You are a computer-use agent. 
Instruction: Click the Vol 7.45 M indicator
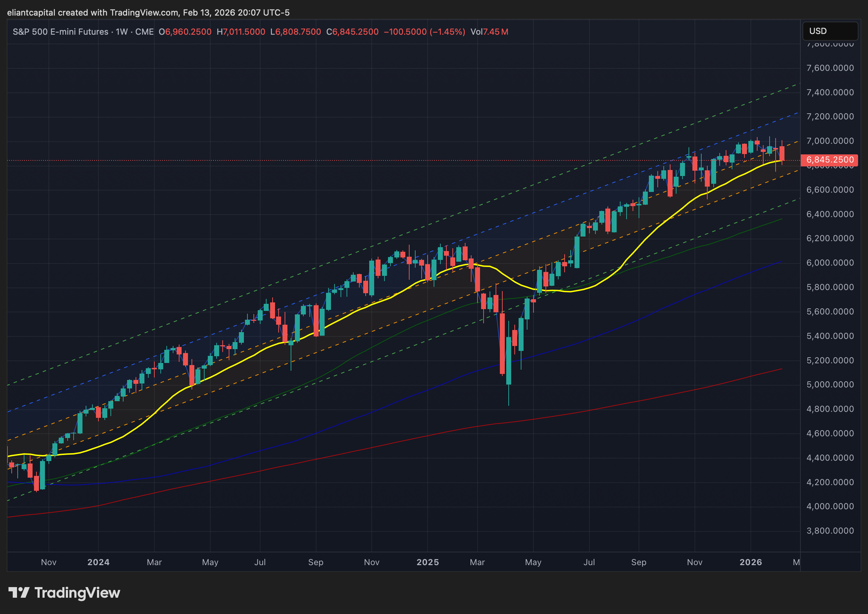click(489, 32)
